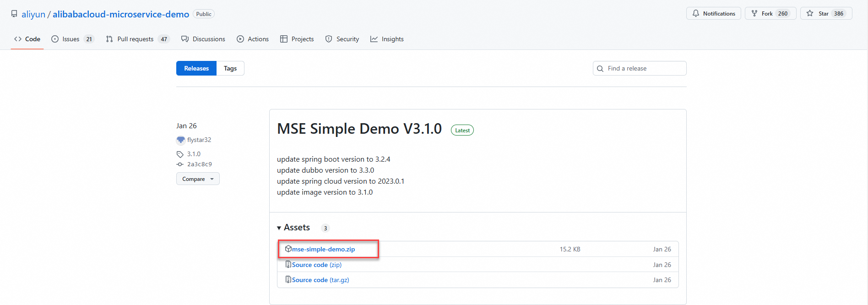
Task: Click the Jan 26 date in the Source code (zip) row
Action: 662,265
